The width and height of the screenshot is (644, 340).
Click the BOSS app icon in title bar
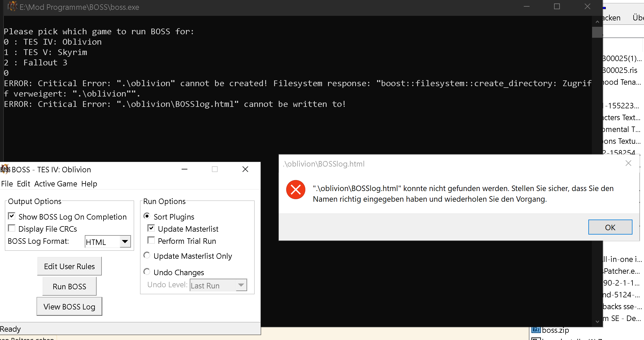click(x=5, y=169)
